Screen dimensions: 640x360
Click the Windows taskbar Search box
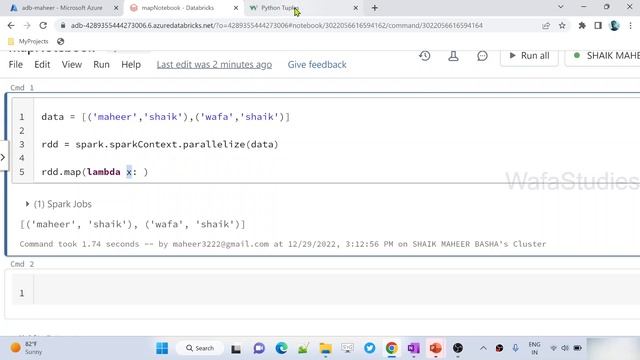tap(200, 348)
